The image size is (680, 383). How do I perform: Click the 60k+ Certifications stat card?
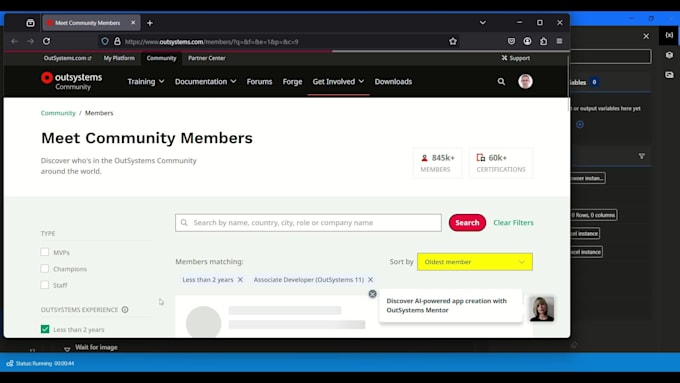[501, 163]
